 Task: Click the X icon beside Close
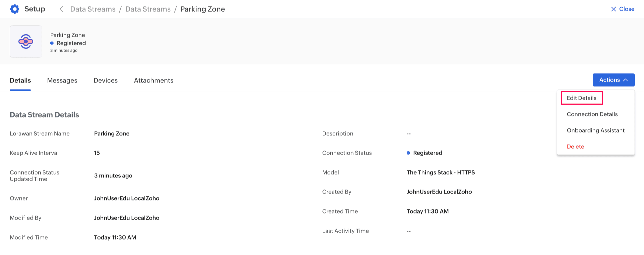point(613,9)
